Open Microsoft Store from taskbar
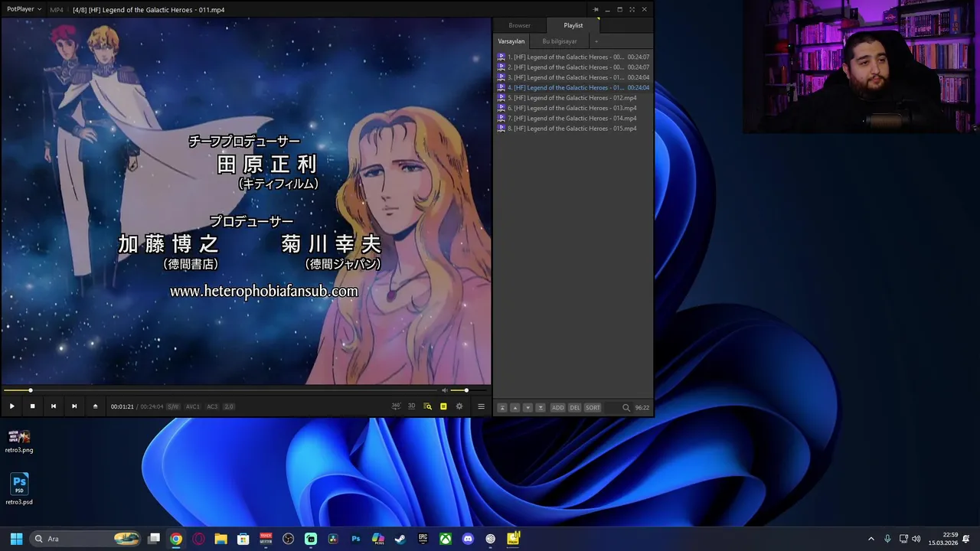The width and height of the screenshot is (980, 551). click(243, 539)
